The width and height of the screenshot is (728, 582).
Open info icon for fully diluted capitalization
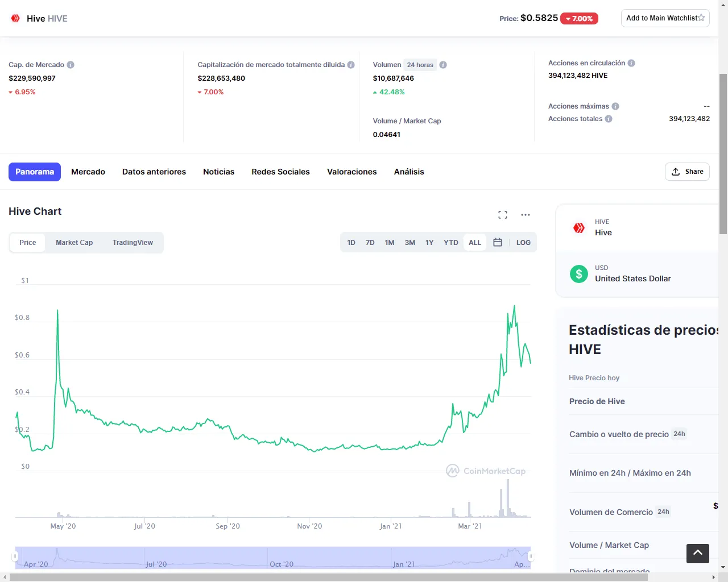(351, 65)
